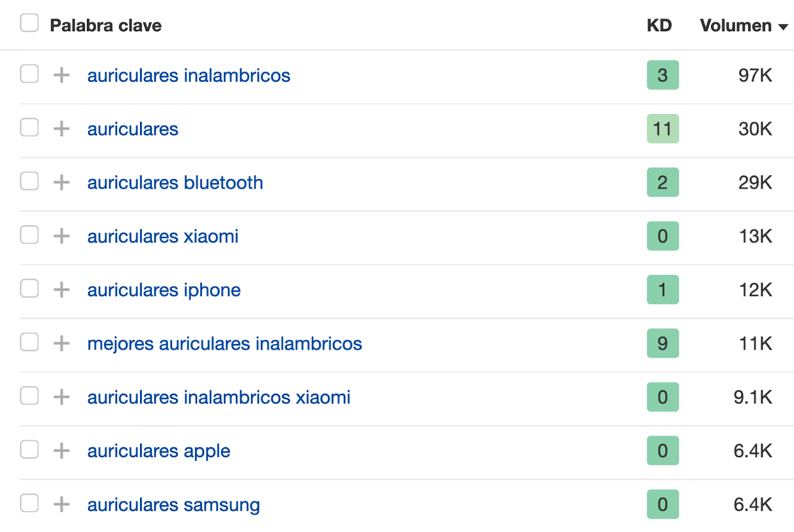
Task: Click the plus icon beside auriculares samsung
Action: (x=62, y=504)
